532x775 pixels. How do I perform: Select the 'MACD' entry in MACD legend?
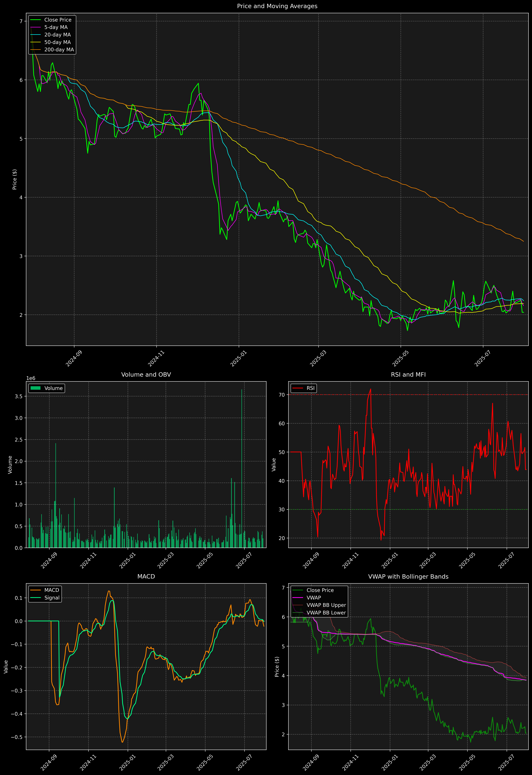(x=52, y=590)
